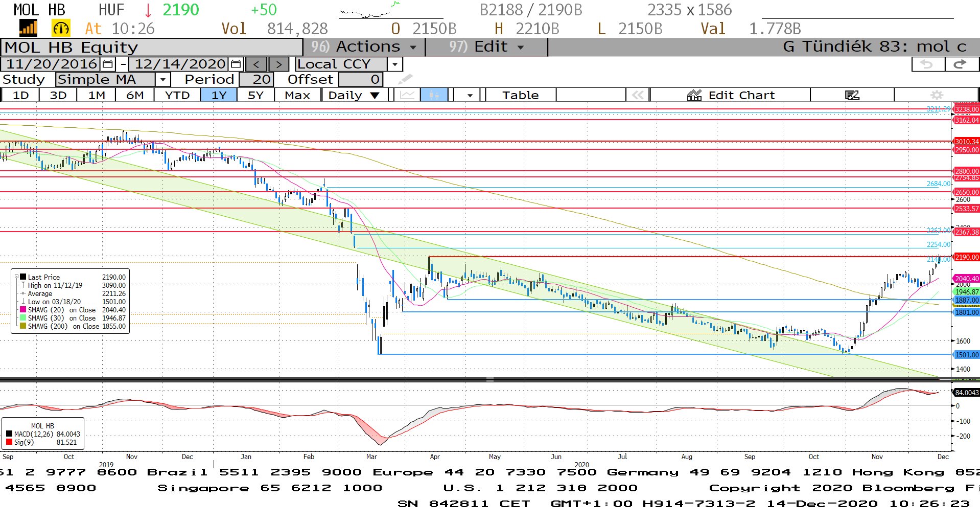The width and height of the screenshot is (980, 524).
Task: Click the 3238.00 red level label
Action: [967, 109]
